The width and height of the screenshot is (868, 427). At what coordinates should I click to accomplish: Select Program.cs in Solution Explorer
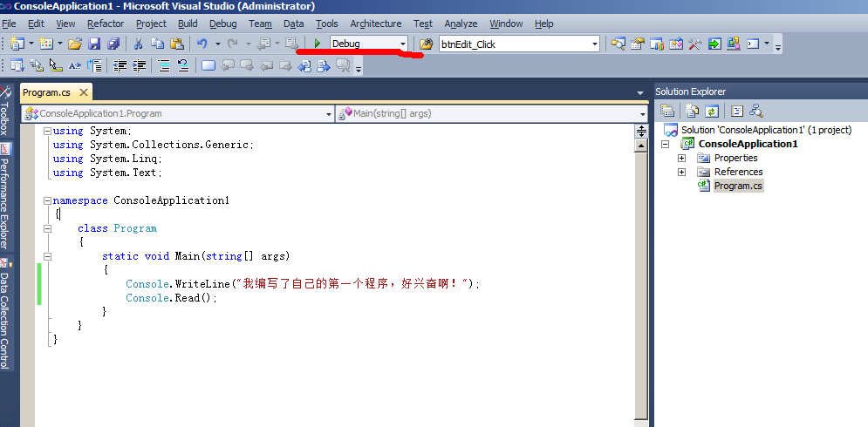point(738,186)
